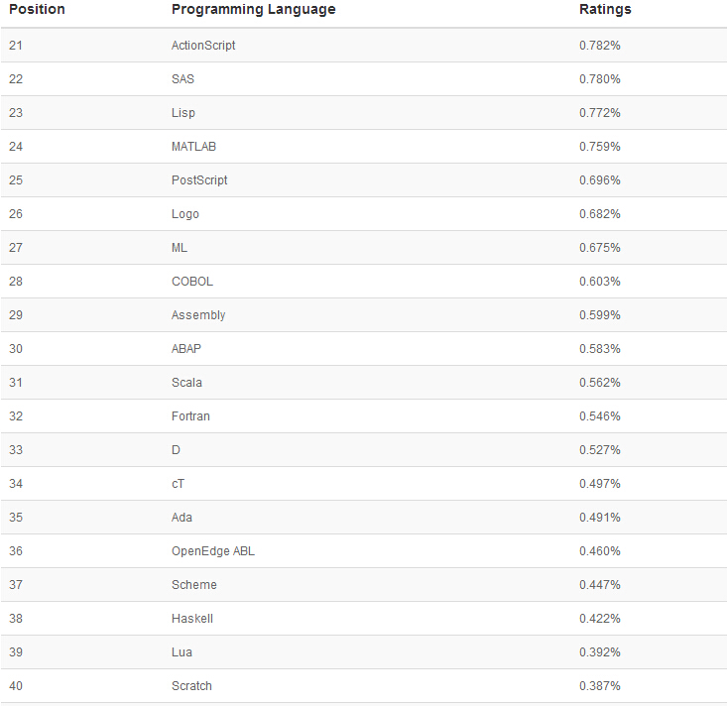Select the Scala row name
The width and height of the screenshot is (728, 706).
(186, 383)
